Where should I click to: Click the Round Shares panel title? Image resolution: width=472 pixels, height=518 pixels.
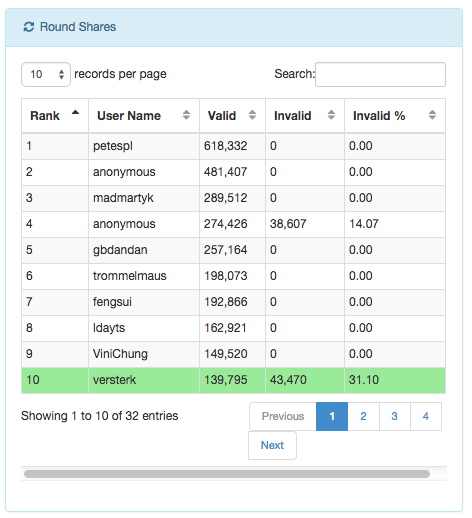(x=78, y=27)
